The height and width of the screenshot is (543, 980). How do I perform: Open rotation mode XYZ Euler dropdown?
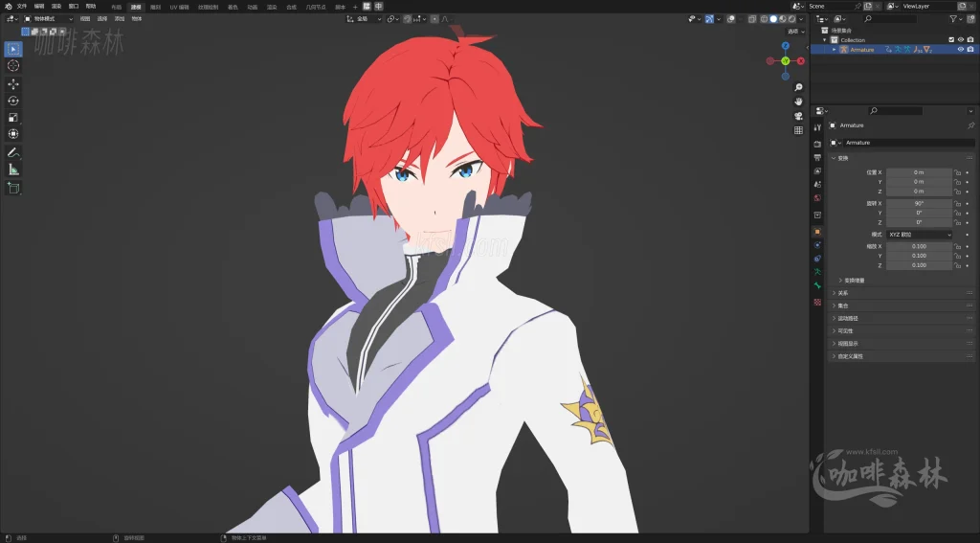click(920, 235)
